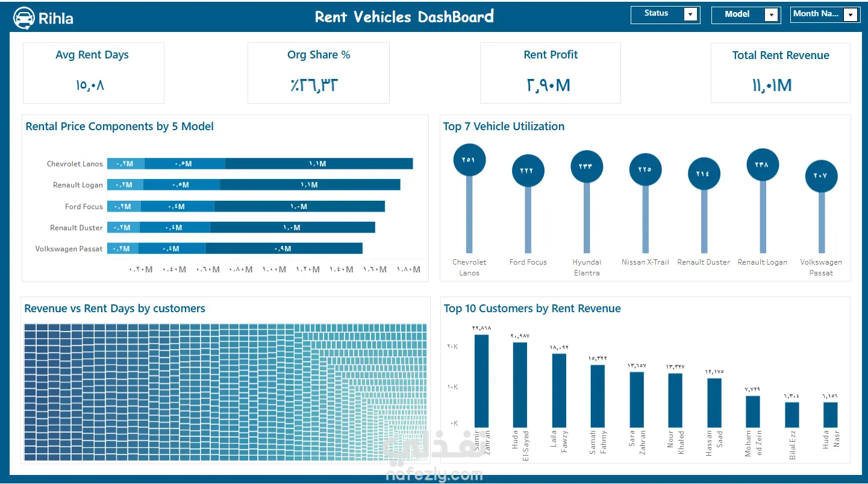The height and width of the screenshot is (484, 868).
Task: Click the Volkswagen Passat stacked bar label
Action: pos(69,248)
